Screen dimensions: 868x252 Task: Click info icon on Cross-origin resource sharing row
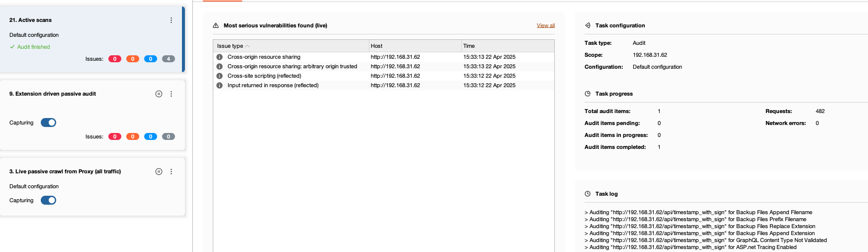tap(219, 57)
